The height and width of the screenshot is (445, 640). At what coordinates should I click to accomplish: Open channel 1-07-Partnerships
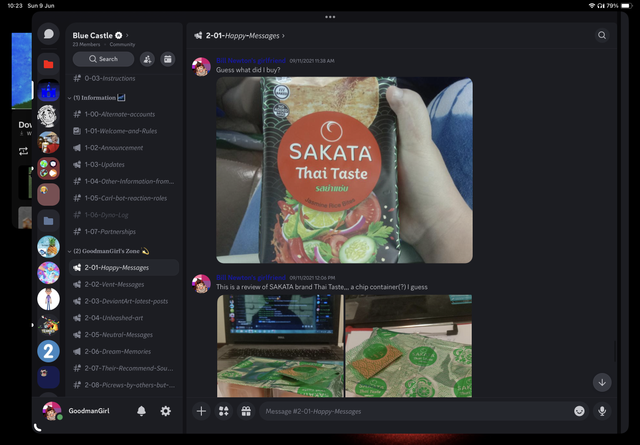124,231
